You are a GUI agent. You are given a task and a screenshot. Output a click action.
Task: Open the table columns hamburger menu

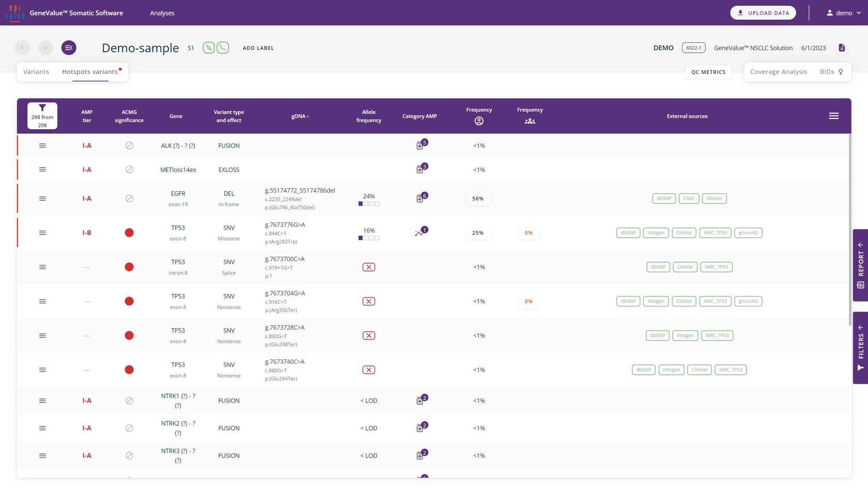point(833,116)
